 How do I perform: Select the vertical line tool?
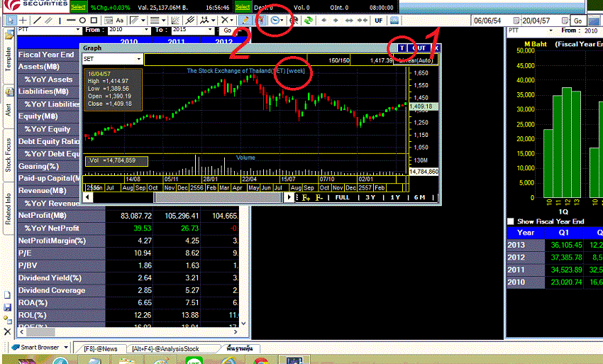60,20
